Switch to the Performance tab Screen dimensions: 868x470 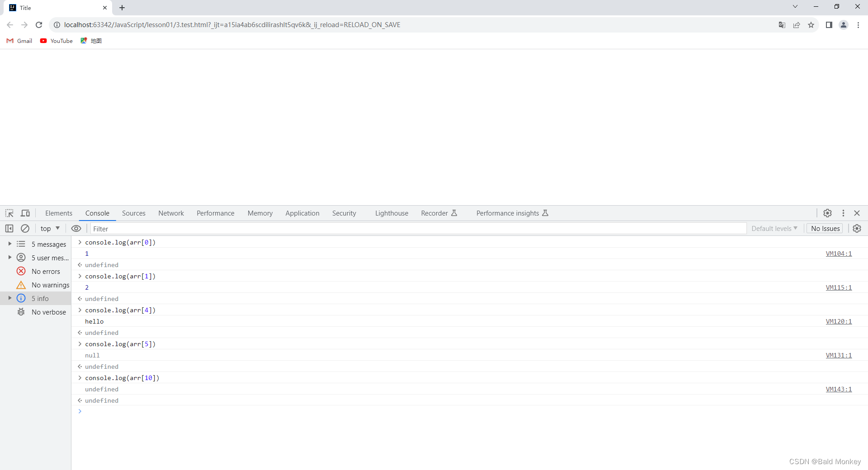pyautogui.click(x=215, y=213)
